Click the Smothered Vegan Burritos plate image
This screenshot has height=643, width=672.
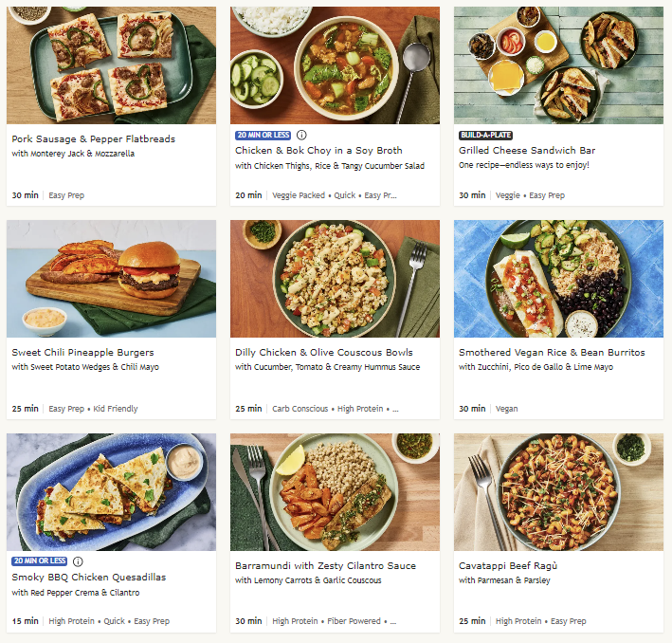click(x=558, y=278)
